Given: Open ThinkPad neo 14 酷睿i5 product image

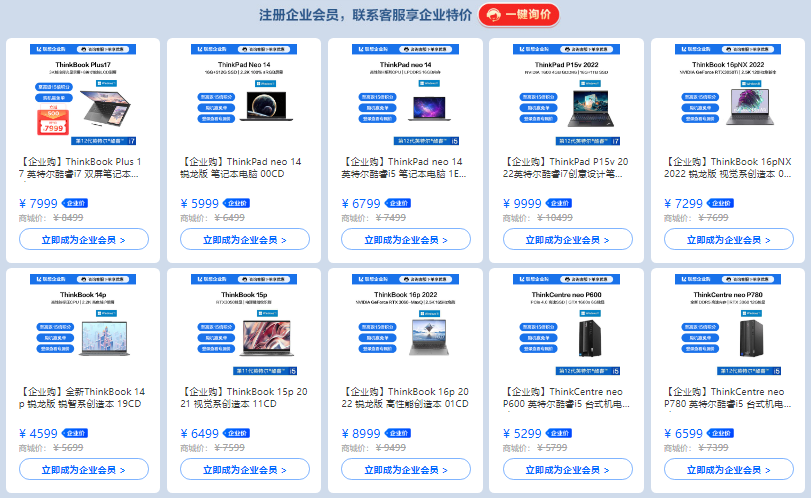Looking at the screenshot, I should coord(406,95).
